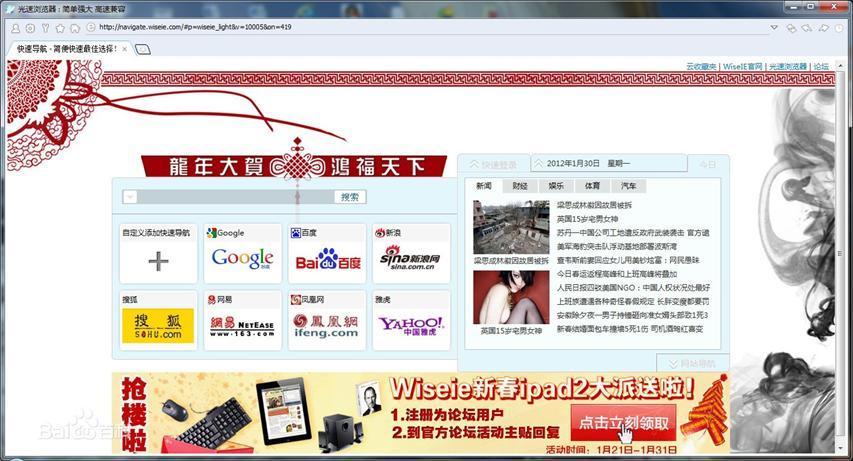Open headline 梁思成林徽因故居被拆
The height and width of the screenshot is (461, 853).
pyautogui.click(x=594, y=206)
